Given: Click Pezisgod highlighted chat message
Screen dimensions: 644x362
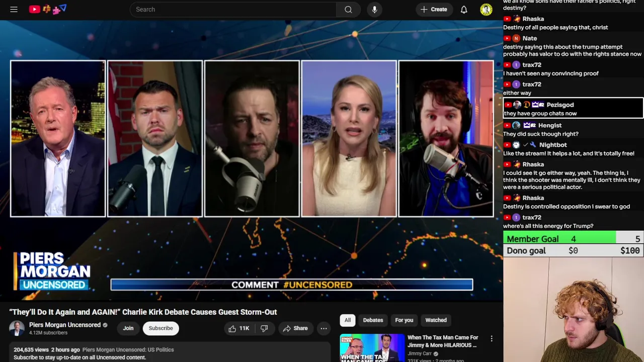Looking at the screenshot, I should [x=573, y=108].
